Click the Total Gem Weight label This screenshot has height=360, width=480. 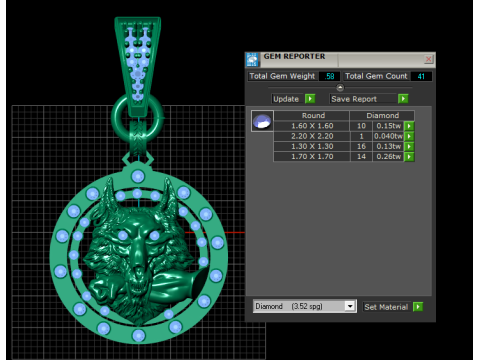pos(282,76)
